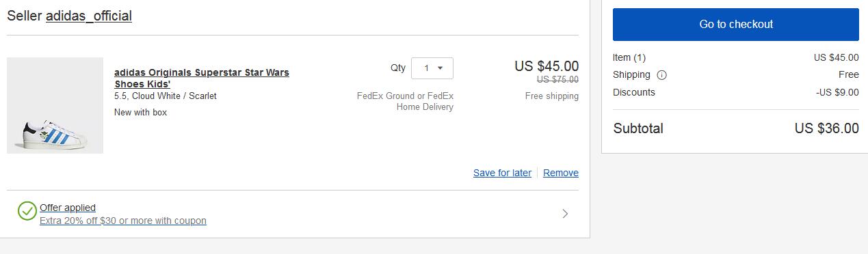Open Extra 20% off coupon link

[123, 221]
